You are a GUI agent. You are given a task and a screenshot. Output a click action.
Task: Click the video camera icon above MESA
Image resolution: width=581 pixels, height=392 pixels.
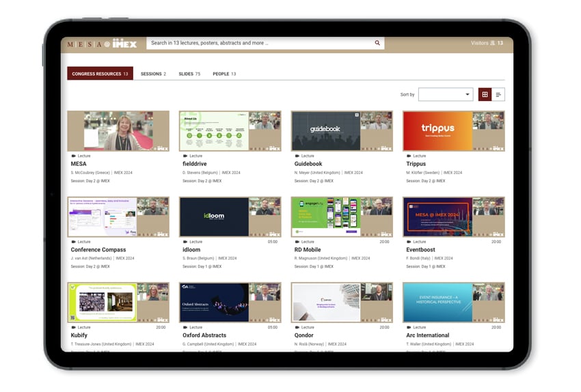[73, 156]
